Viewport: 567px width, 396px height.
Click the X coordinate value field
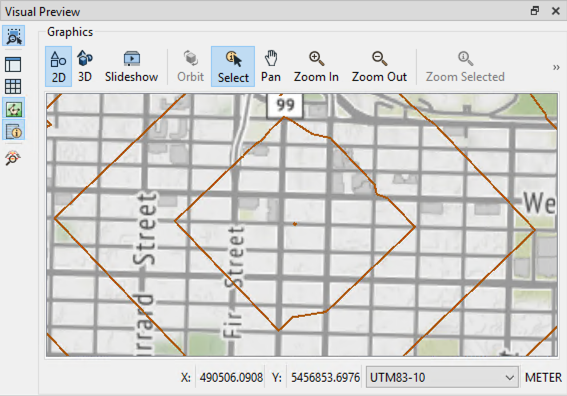(x=231, y=377)
